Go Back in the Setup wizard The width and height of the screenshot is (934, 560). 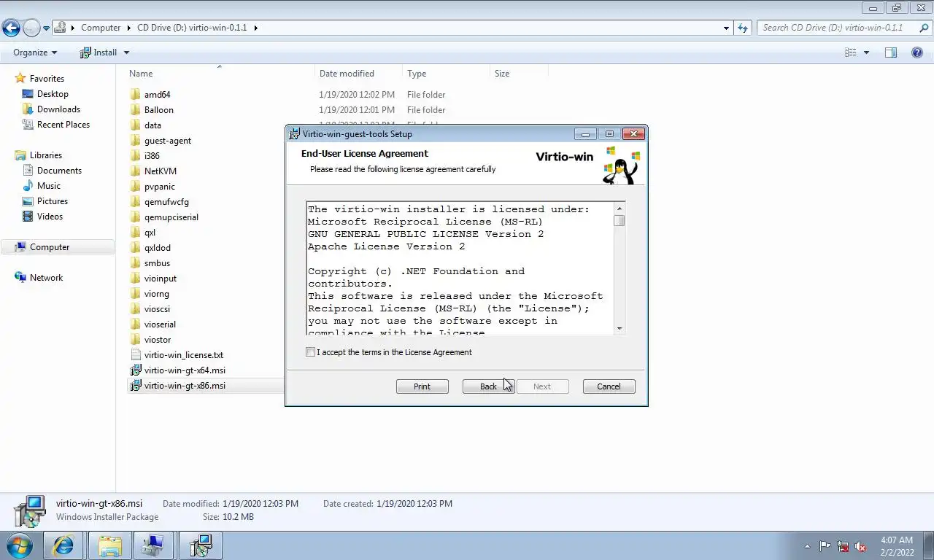tap(488, 386)
